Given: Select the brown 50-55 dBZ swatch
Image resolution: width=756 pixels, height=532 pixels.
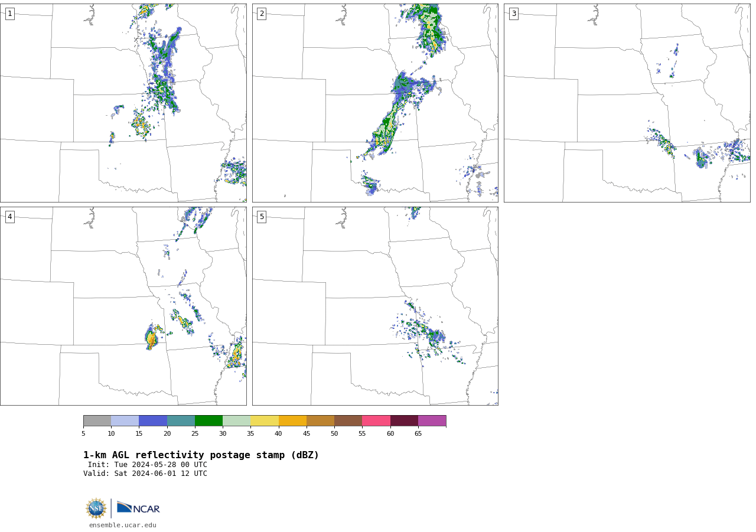Looking at the screenshot, I should click(348, 420).
